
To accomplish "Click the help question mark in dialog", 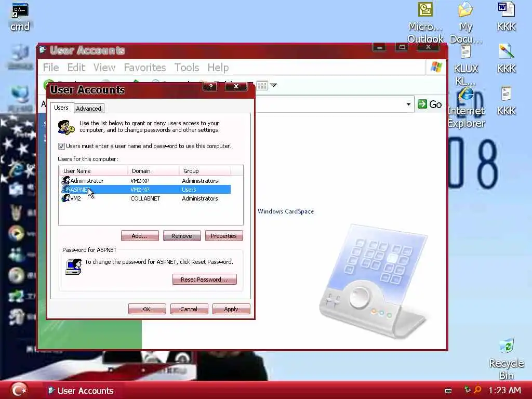I will (x=210, y=87).
